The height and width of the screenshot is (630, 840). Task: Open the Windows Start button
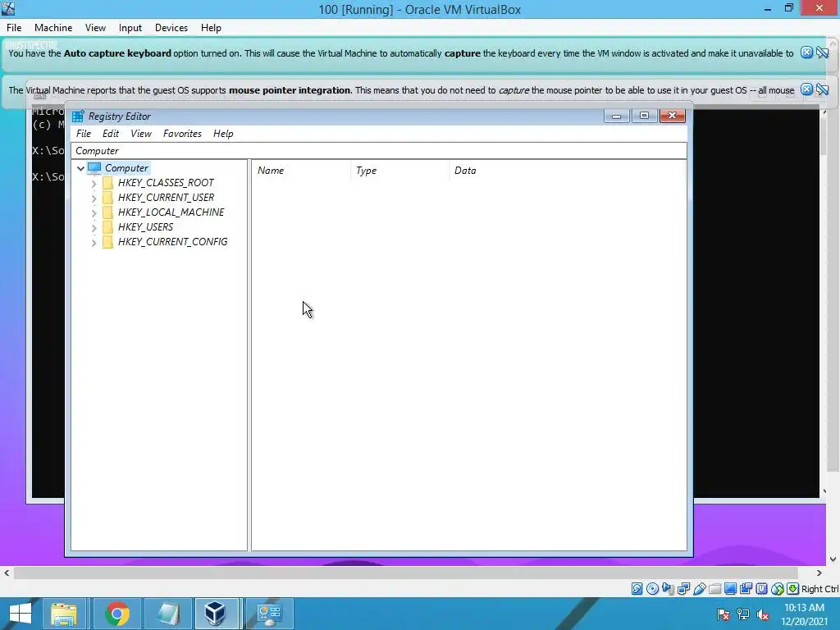coord(21,614)
